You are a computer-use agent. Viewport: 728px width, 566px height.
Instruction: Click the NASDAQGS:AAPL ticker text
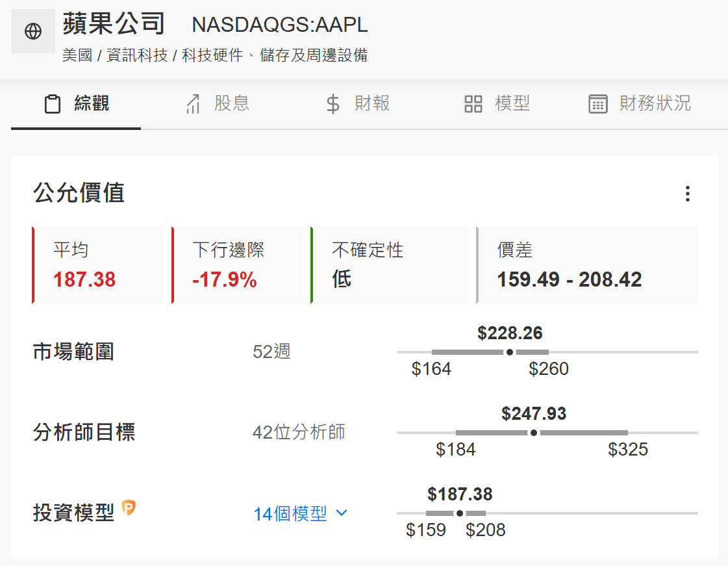[x=280, y=25]
